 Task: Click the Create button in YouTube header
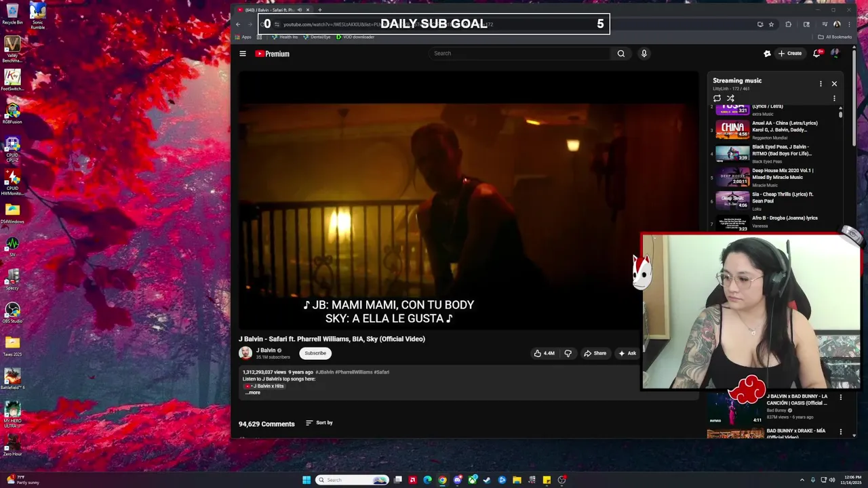(x=790, y=54)
